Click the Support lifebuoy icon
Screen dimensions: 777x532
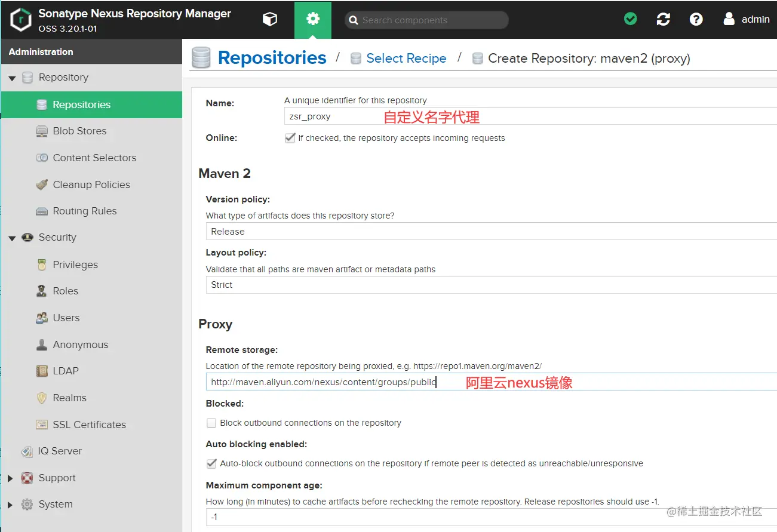[27, 478]
